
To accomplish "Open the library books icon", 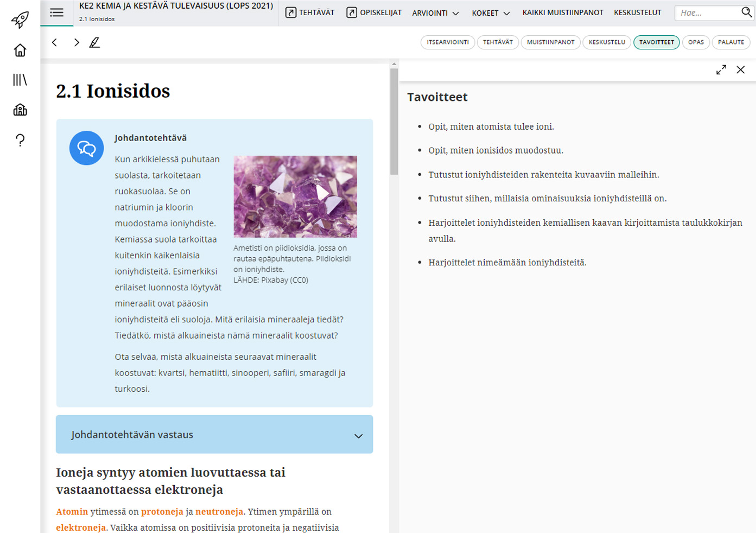I will point(20,80).
